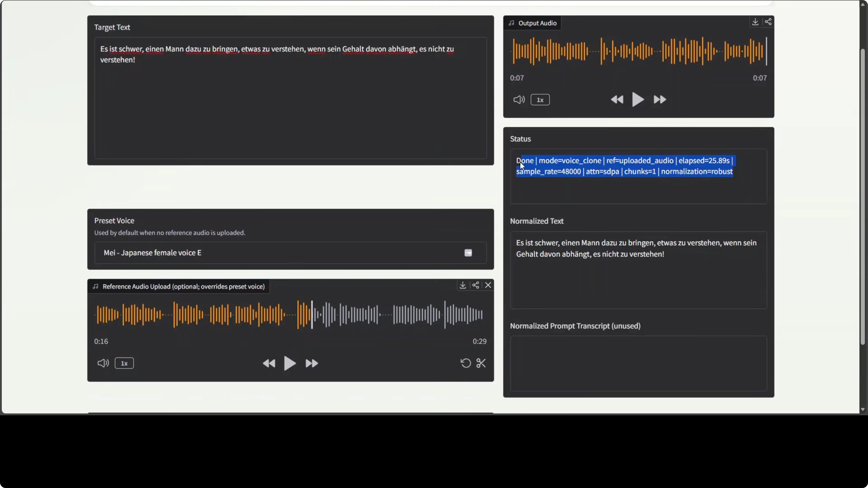Click inside the Normalized Prompt Transcript field

pyautogui.click(x=638, y=364)
